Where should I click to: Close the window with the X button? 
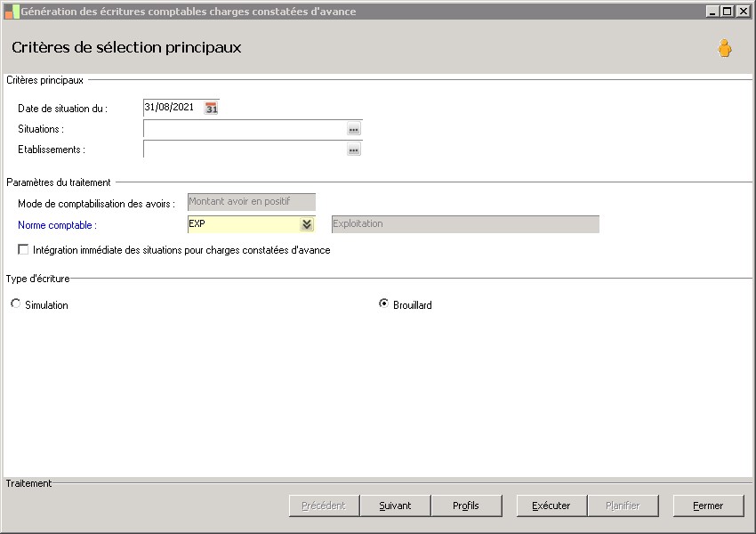pyautogui.click(x=743, y=11)
